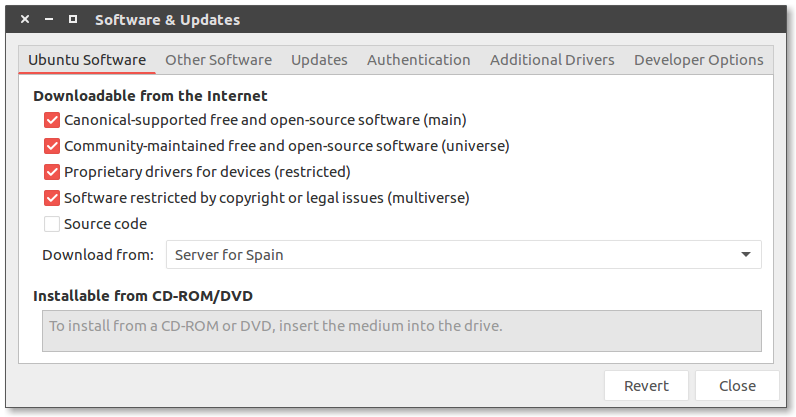The image size is (796, 417).
Task: Open the Server for Spain download dropdown
Action: coord(463,254)
